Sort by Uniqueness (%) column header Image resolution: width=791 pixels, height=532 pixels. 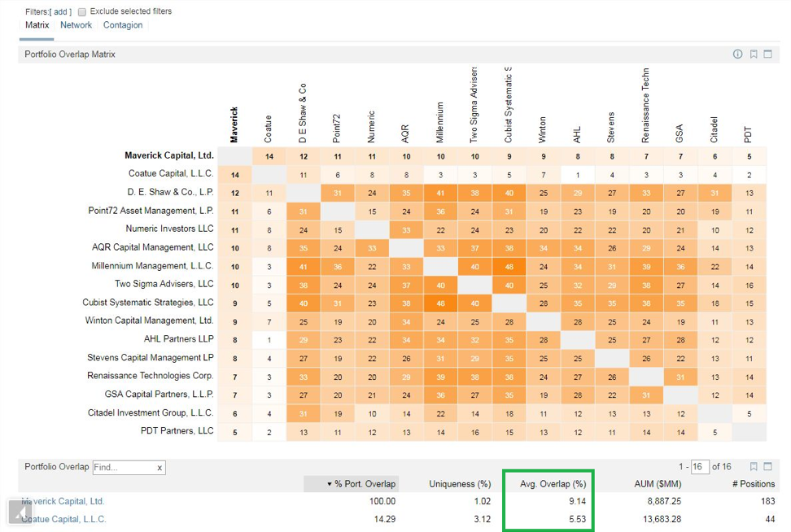click(x=460, y=484)
